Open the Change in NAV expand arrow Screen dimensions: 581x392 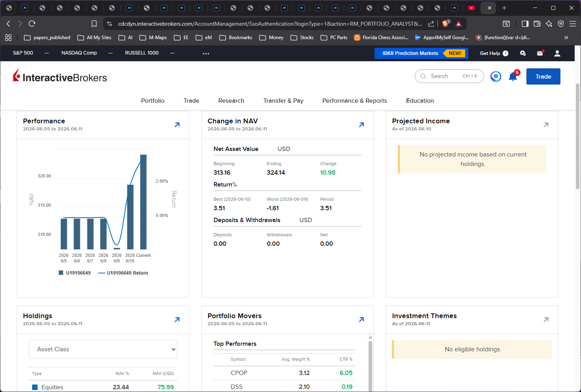pos(361,125)
